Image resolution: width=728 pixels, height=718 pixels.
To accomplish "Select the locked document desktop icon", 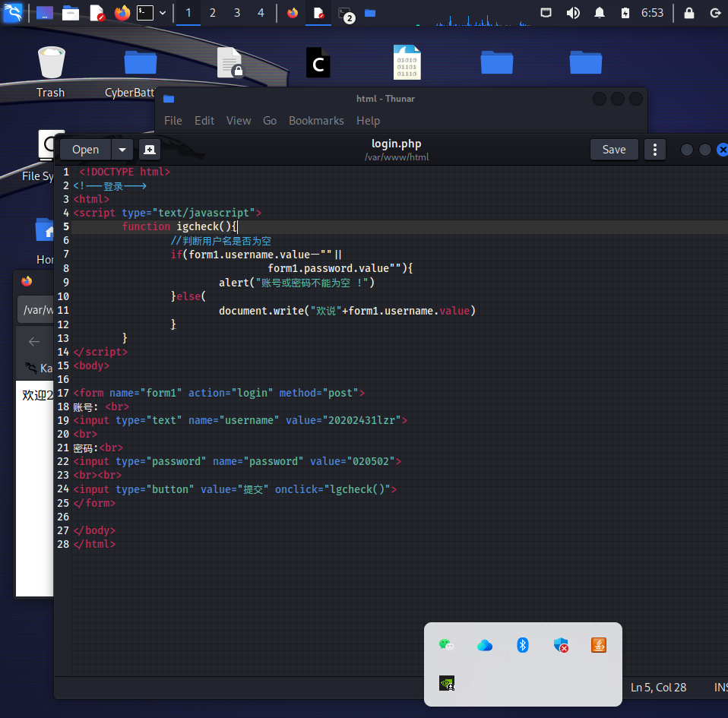I will pos(229,62).
